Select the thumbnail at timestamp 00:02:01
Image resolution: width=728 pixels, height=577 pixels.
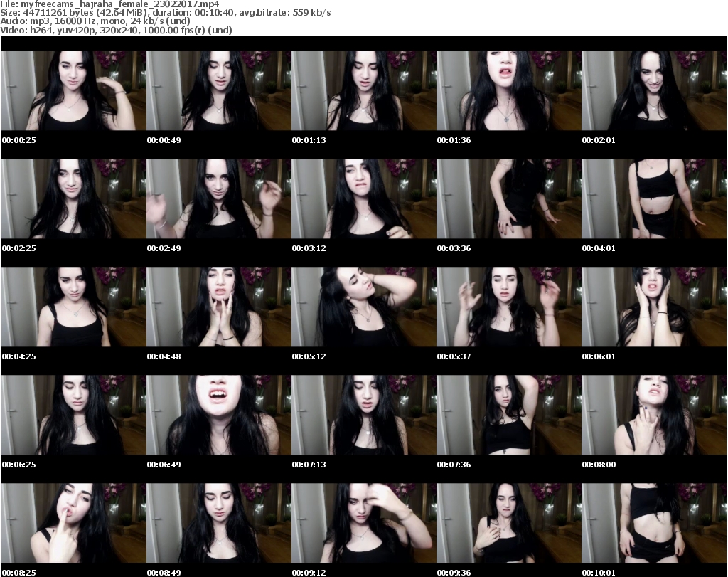tap(654, 90)
